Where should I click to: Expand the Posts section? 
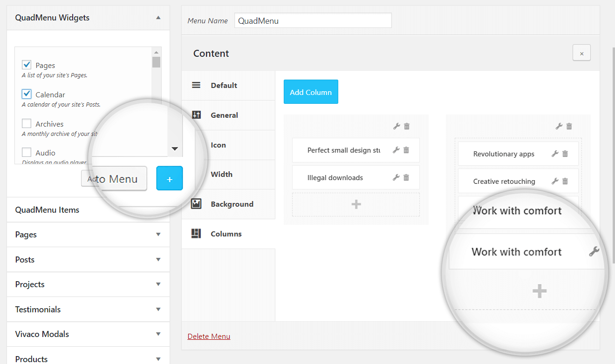(x=88, y=259)
